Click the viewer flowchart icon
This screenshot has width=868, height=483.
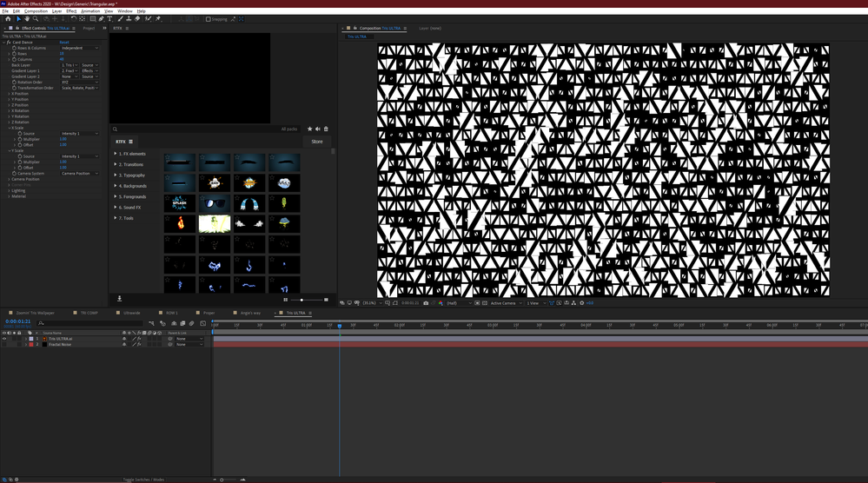click(x=574, y=303)
